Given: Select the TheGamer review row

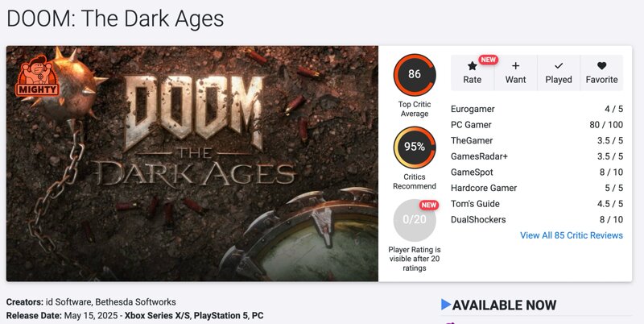Looking at the screenshot, I should [537, 140].
